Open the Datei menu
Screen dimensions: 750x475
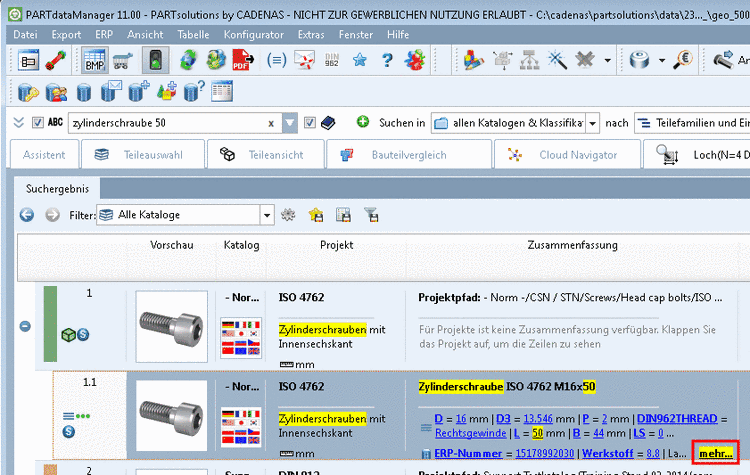[x=25, y=34]
